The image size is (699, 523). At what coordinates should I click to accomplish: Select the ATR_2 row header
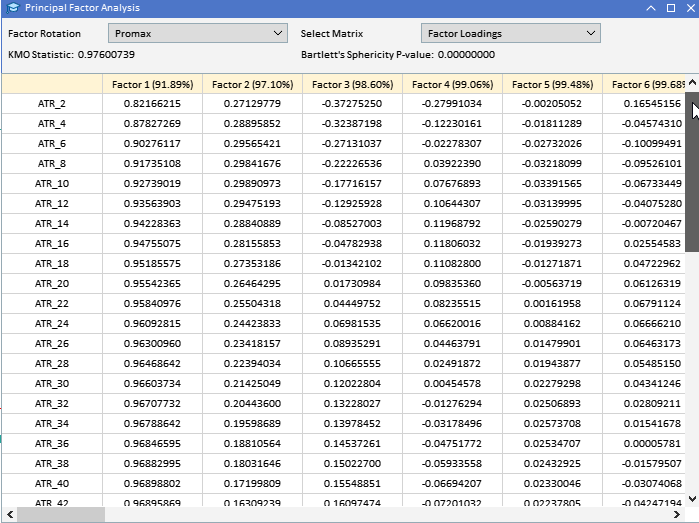tap(52, 103)
